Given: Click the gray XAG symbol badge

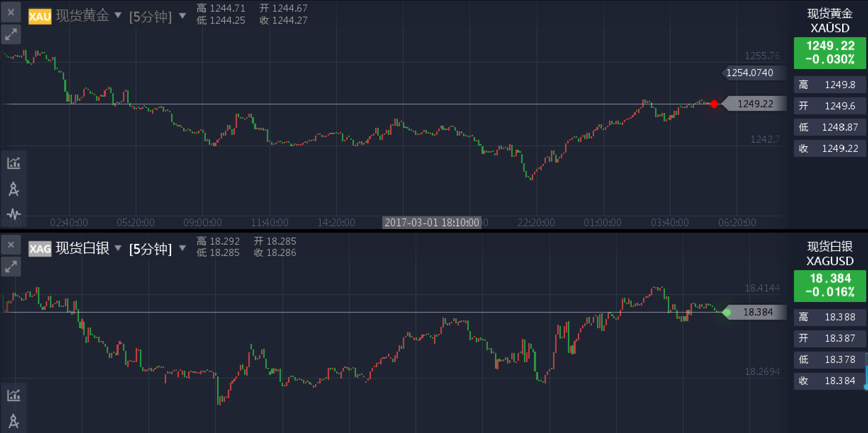Looking at the screenshot, I should tap(40, 249).
